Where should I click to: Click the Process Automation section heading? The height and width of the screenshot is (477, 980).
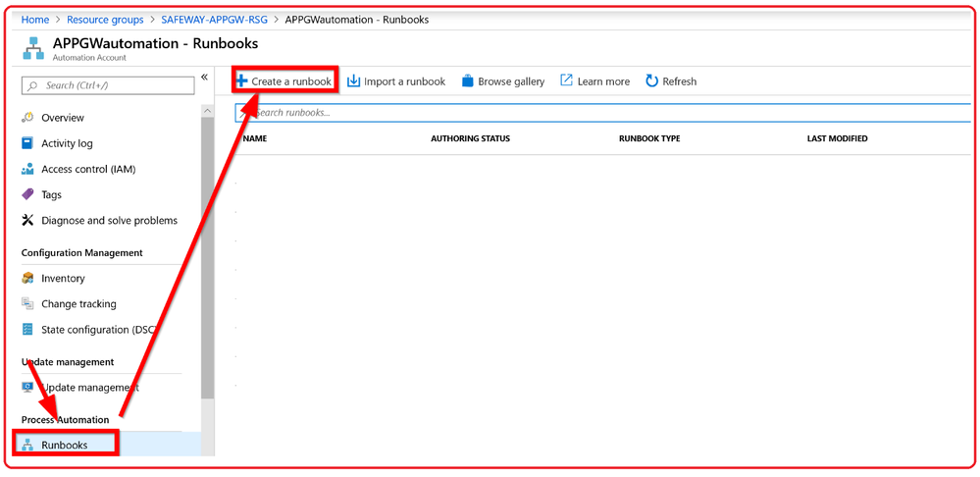point(65,419)
